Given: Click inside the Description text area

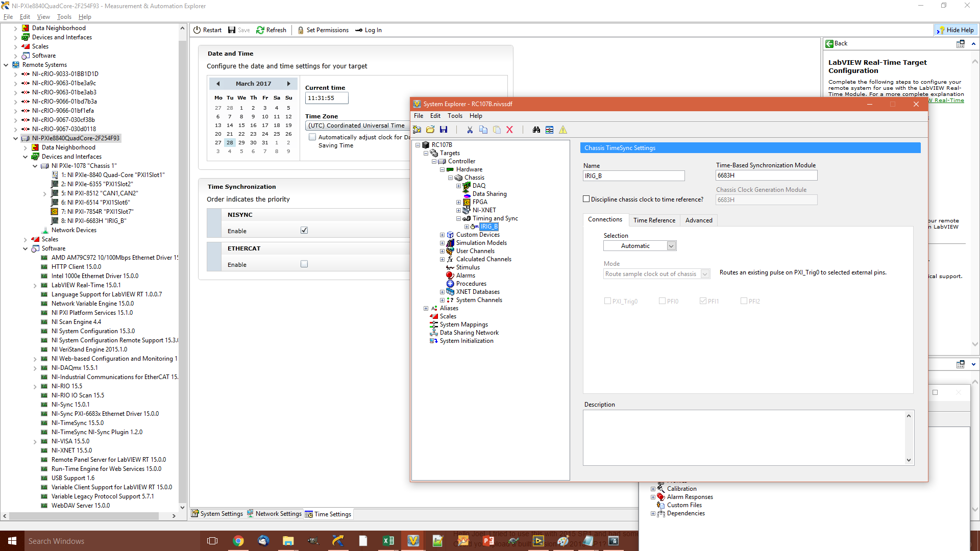Looking at the screenshot, I should (x=744, y=438).
